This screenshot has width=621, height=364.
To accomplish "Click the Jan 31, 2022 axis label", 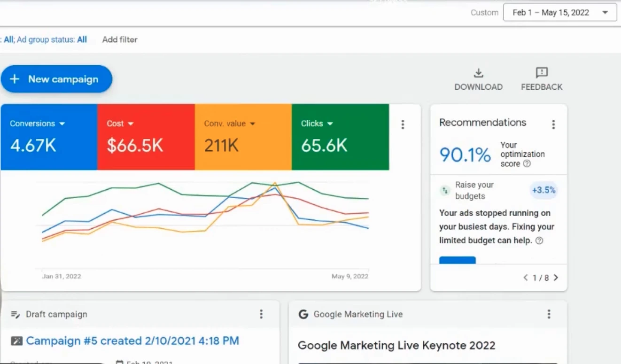I will click(62, 276).
